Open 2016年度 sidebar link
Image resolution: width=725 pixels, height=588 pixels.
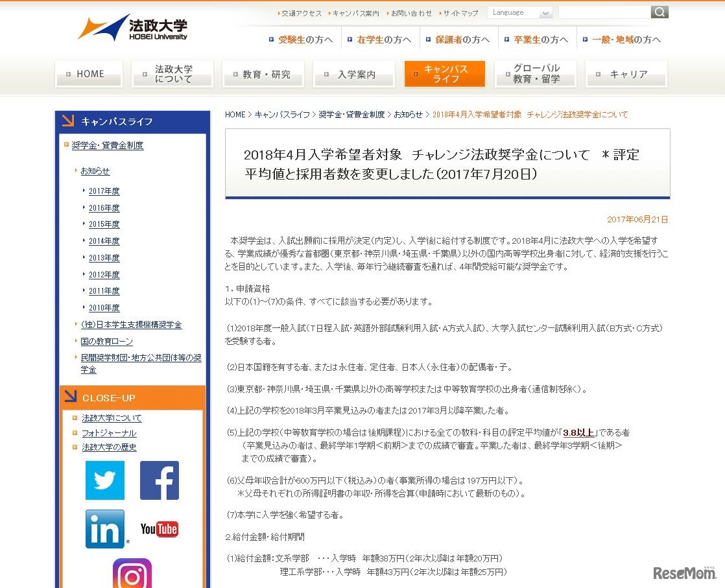point(104,208)
